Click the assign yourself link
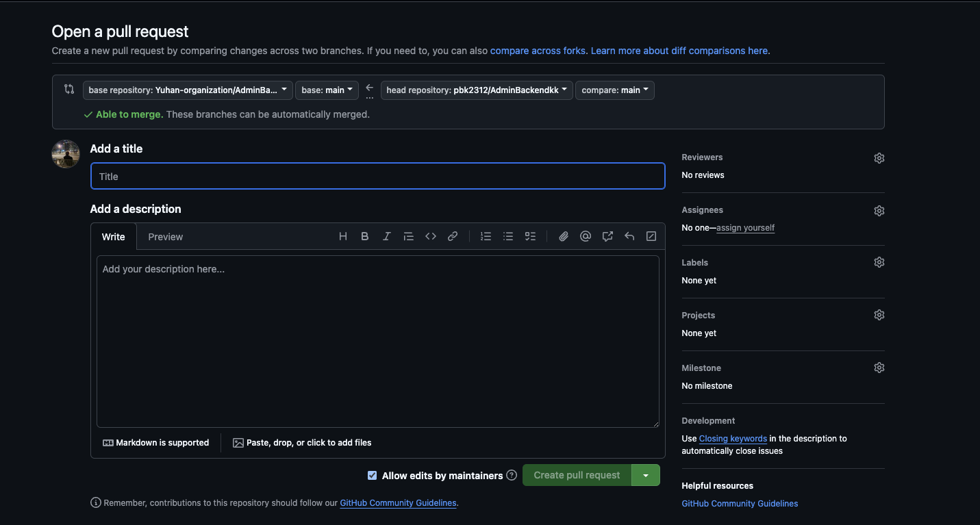Viewport: 980px width, 525px height. [x=745, y=228]
